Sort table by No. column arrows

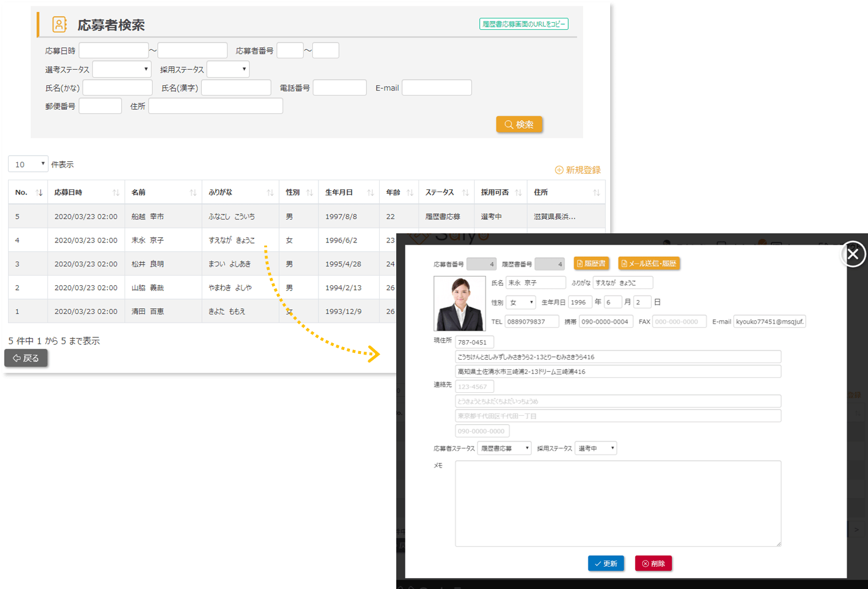coord(39,193)
